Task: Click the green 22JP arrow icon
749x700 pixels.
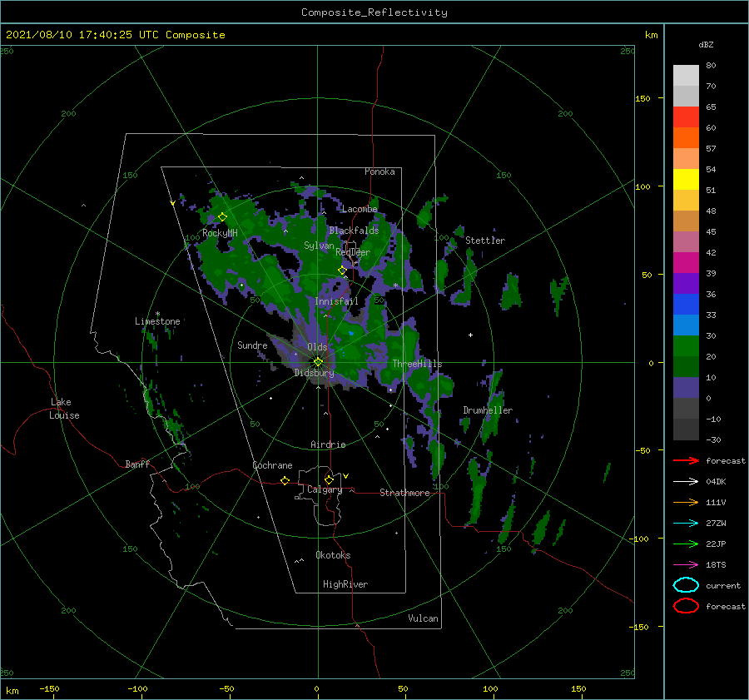Action: 686,544
